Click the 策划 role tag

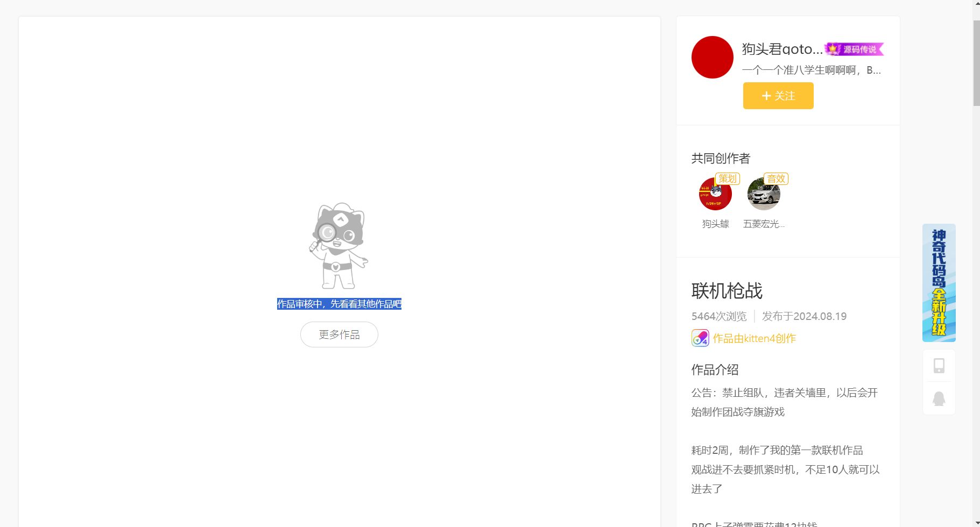(x=728, y=179)
